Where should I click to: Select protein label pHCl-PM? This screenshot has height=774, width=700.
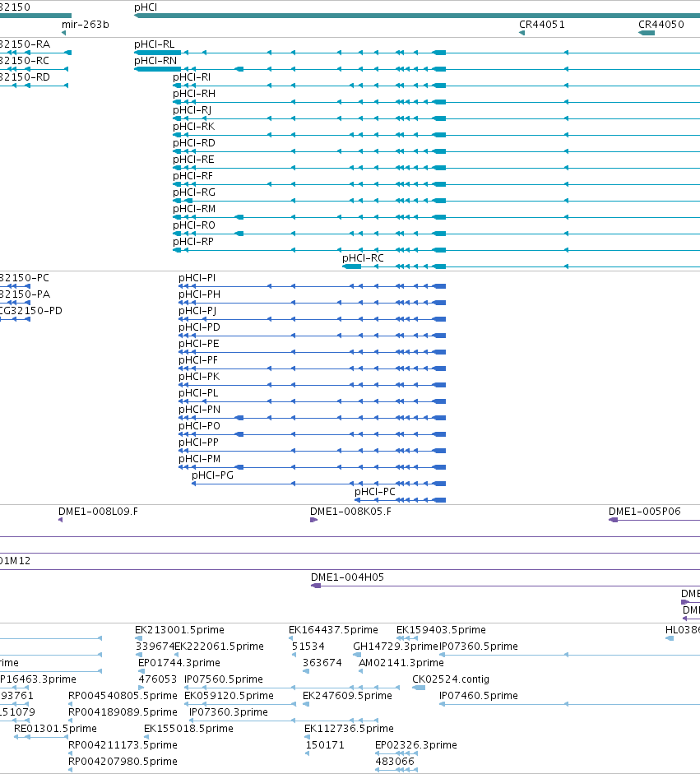click(199, 459)
